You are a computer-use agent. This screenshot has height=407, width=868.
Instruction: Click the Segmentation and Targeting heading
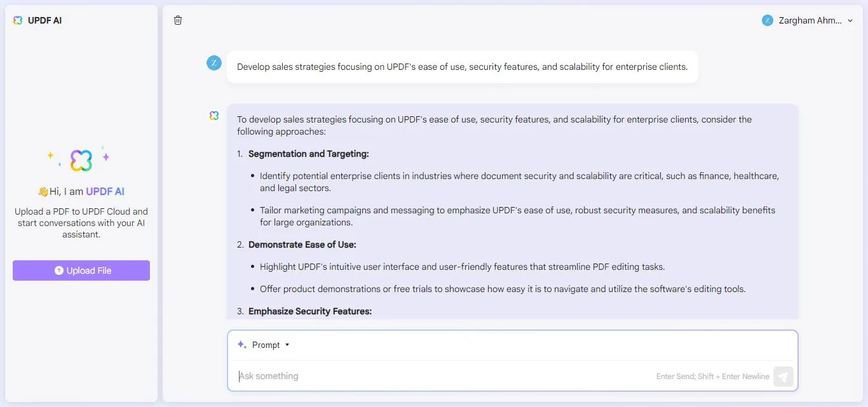point(308,154)
